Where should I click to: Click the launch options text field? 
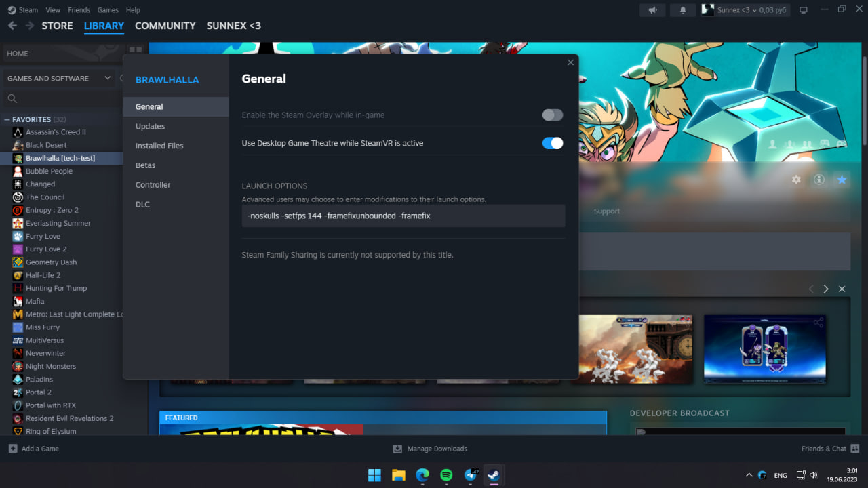403,216
